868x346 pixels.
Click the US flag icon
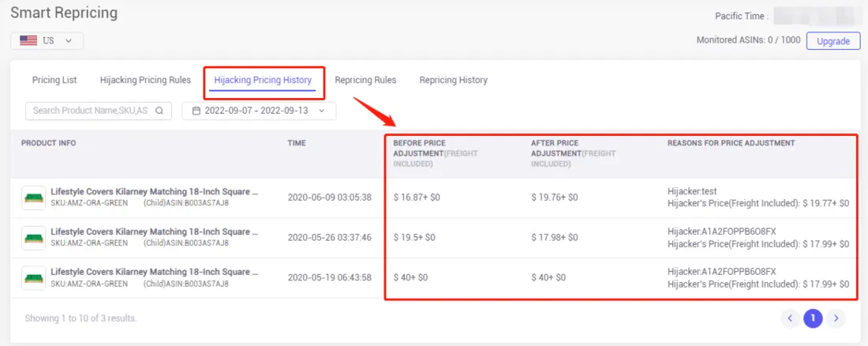click(28, 40)
